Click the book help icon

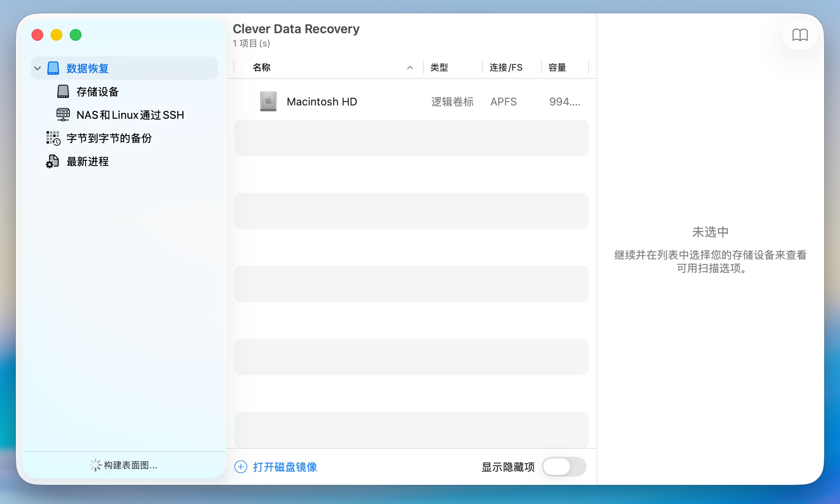(800, 35)
